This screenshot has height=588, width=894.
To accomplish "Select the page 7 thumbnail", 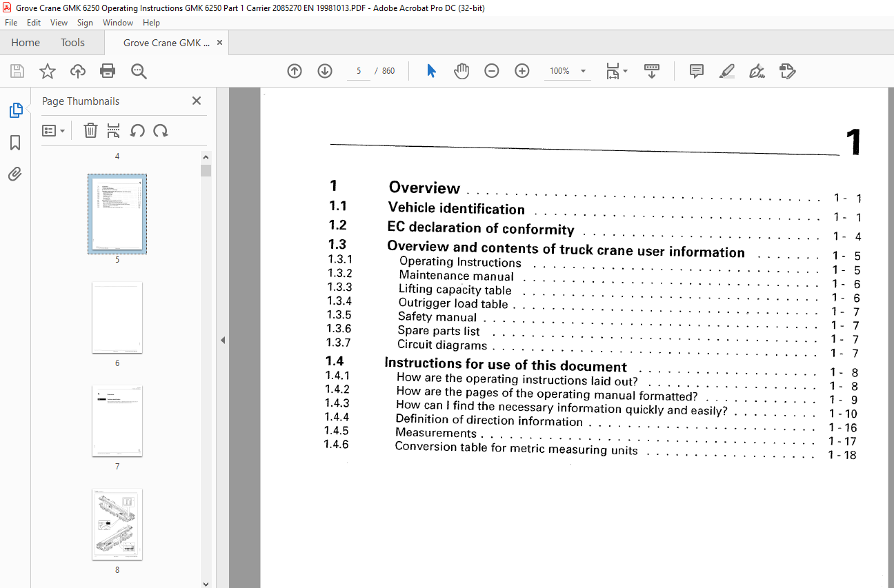I will point(117,420).
